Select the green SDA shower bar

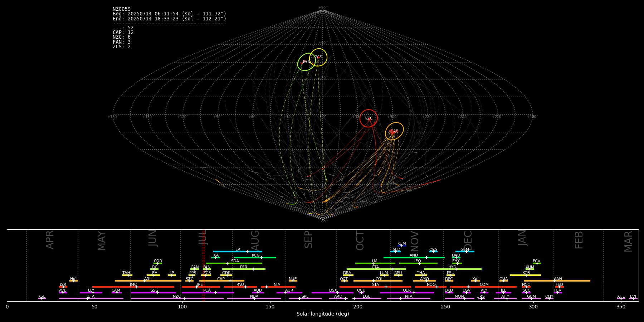(234, 263)
